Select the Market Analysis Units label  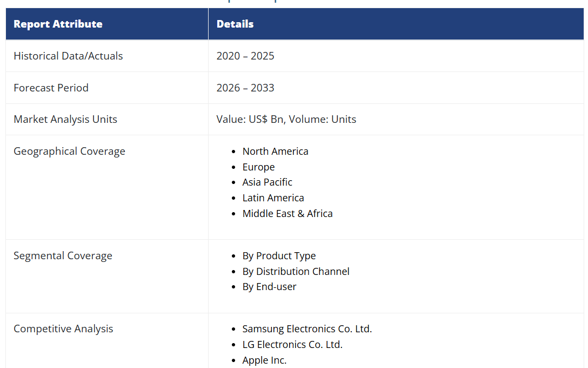(x=65, y=119)
